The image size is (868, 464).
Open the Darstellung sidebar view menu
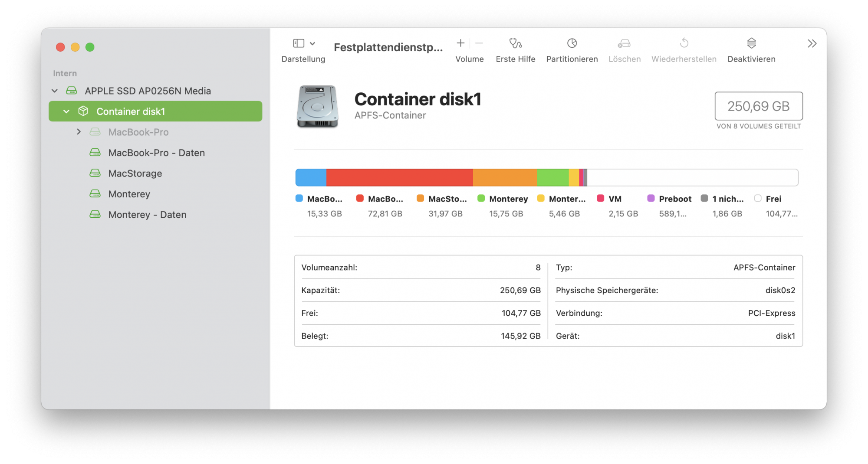[x=303, y=43]
